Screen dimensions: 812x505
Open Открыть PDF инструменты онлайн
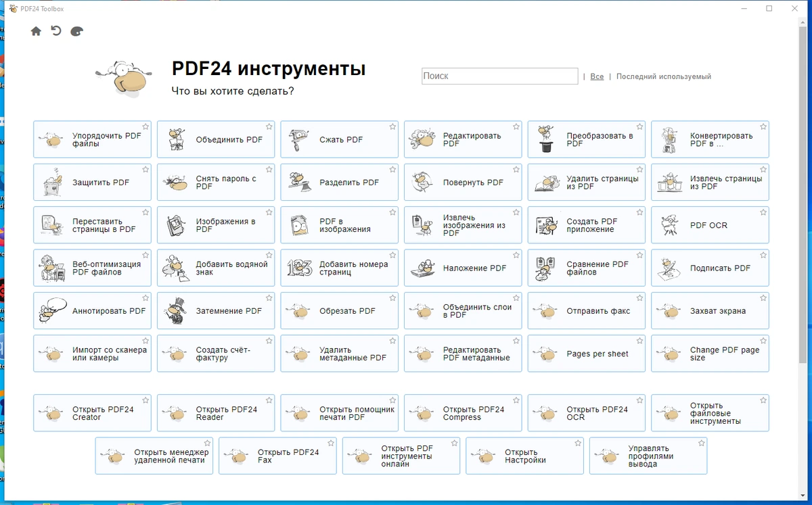(x=401, y=456)
